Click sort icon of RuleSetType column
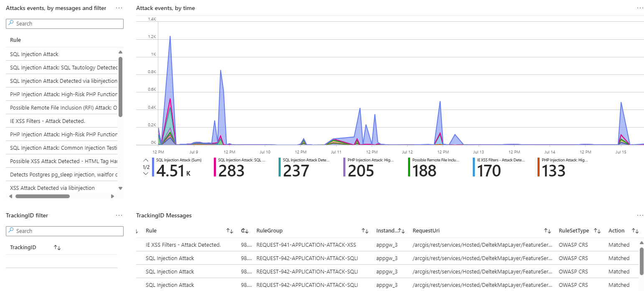 coord(597,231)
